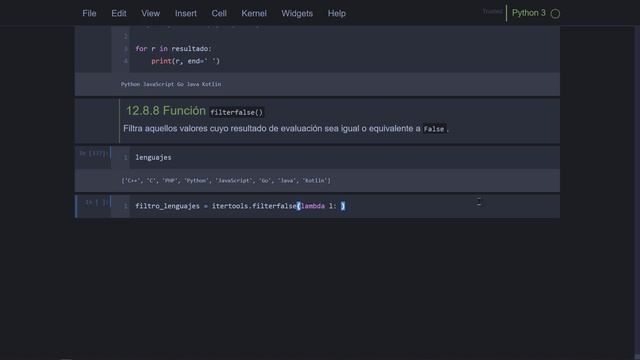Open the Cell menu
This screenshot has height=360, width=640.
coord(219,13)
